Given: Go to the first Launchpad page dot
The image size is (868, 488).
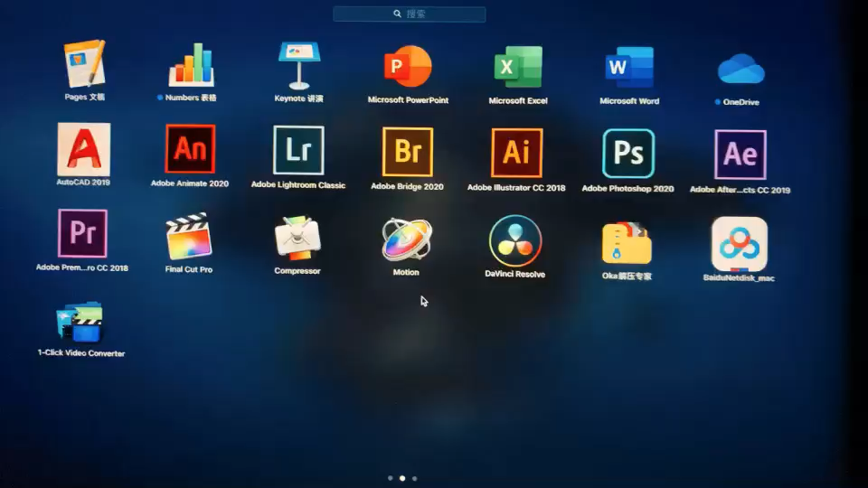Looking at the screenshot, I should (x=391, y=478).
